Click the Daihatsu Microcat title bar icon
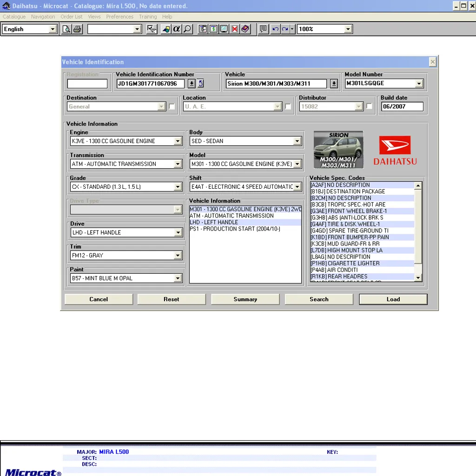 click(6, 6)
